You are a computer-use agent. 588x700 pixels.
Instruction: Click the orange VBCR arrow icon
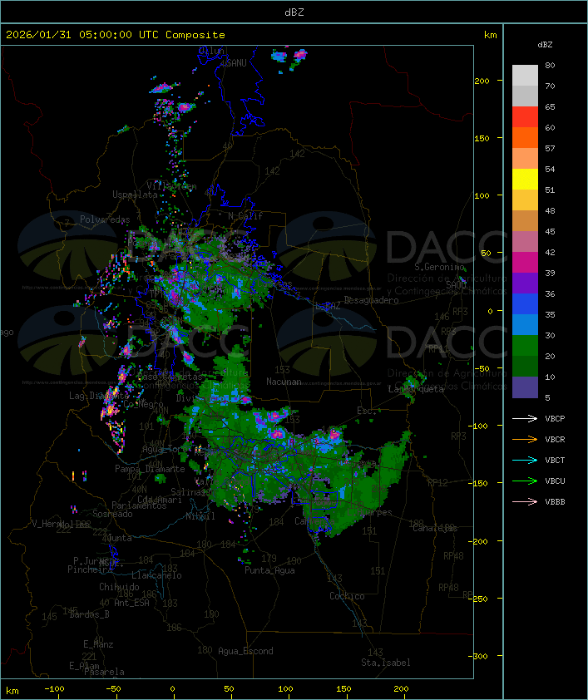(525, 439)
